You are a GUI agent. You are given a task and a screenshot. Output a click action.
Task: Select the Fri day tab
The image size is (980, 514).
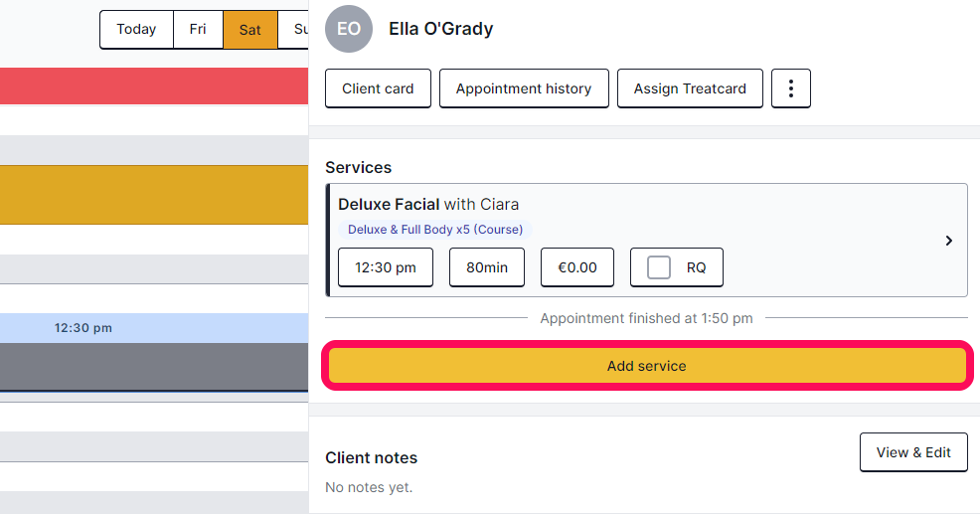[198, 30]
